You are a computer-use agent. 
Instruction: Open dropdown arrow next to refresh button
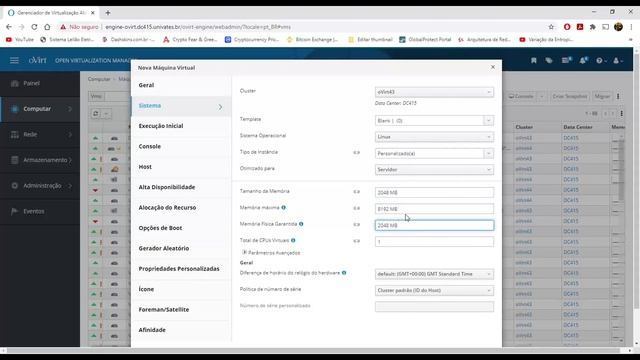106,113
